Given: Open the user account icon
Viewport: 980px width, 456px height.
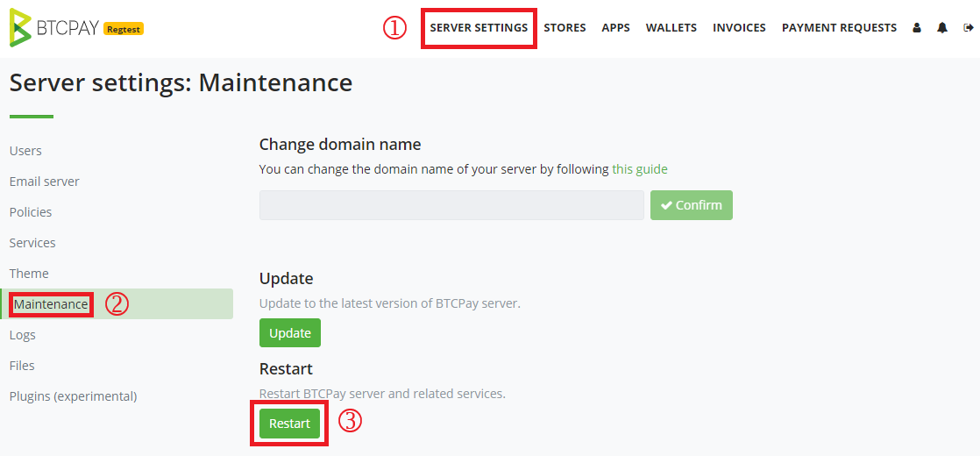Looking at the screenshot, I should click(917, 27).
